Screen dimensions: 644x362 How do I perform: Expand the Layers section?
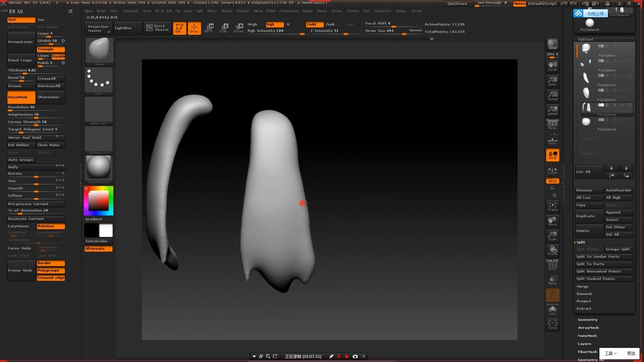click(584, 344)
